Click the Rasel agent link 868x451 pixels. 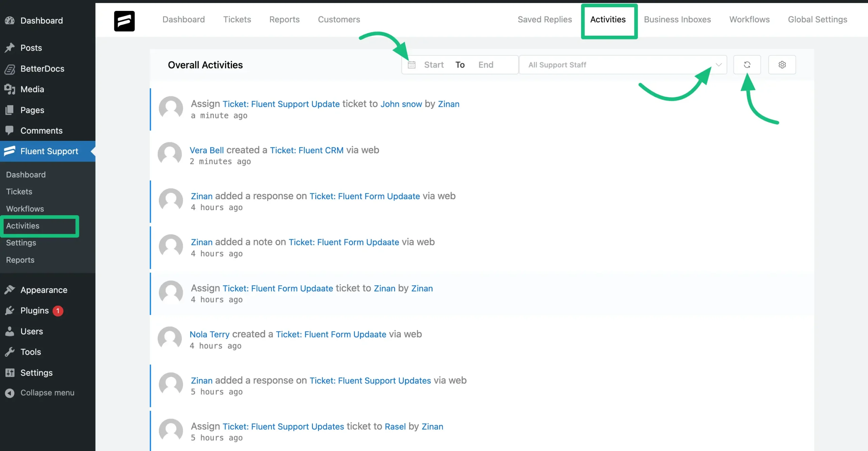tap(395, 426)
